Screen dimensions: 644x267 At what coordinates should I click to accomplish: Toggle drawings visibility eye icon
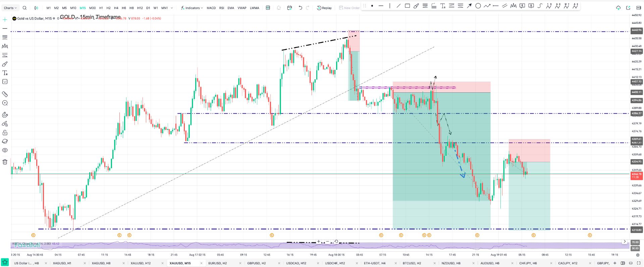coord(5,150)
